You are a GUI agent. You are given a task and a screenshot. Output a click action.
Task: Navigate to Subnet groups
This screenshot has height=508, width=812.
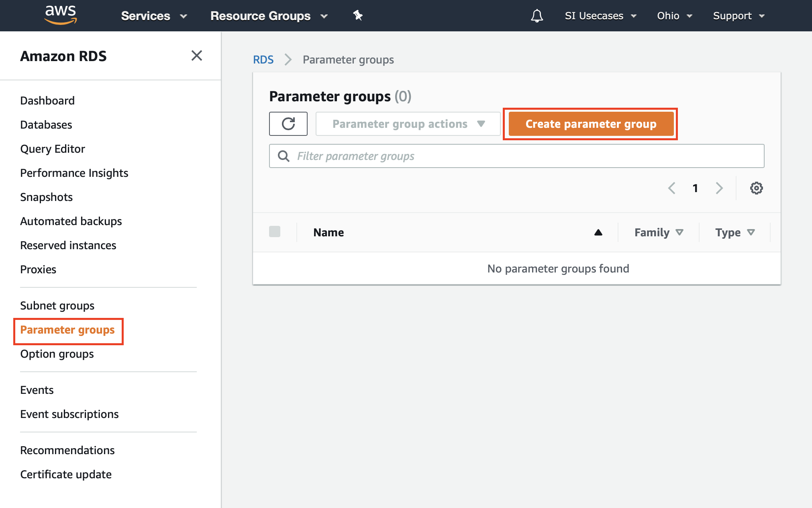point(57,305)
